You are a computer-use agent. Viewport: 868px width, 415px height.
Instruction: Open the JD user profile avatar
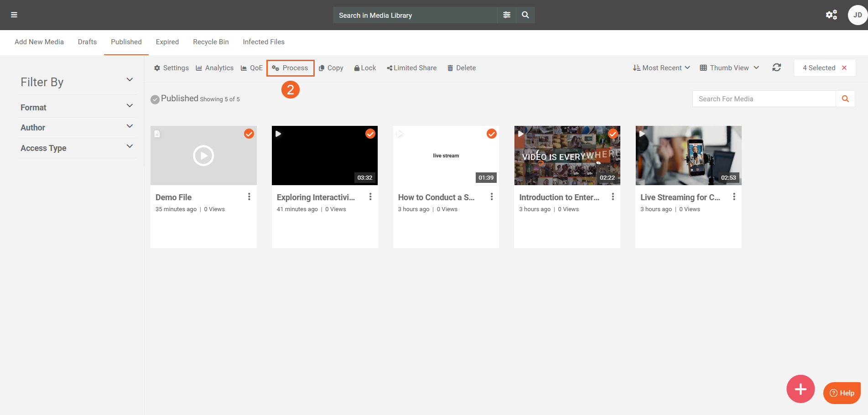coord(857,15)
